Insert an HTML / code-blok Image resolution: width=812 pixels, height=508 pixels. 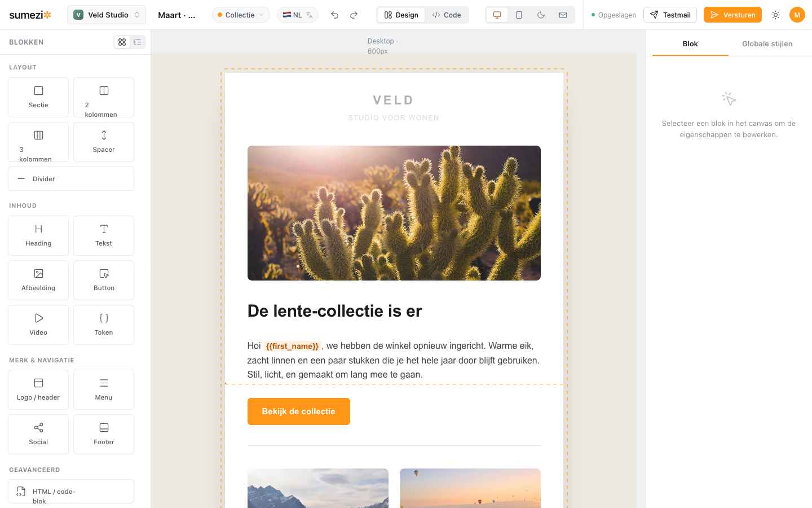pos(71,491)
